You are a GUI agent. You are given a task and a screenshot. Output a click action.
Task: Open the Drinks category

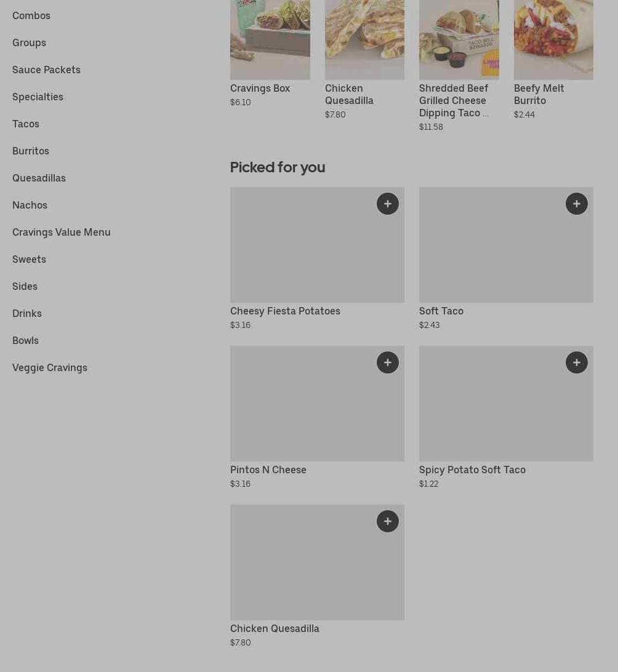coord(27,313)
